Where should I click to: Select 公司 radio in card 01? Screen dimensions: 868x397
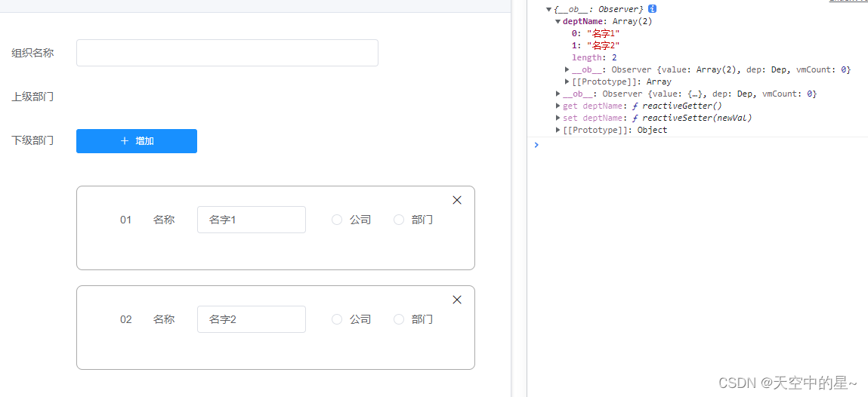point(337,220)
